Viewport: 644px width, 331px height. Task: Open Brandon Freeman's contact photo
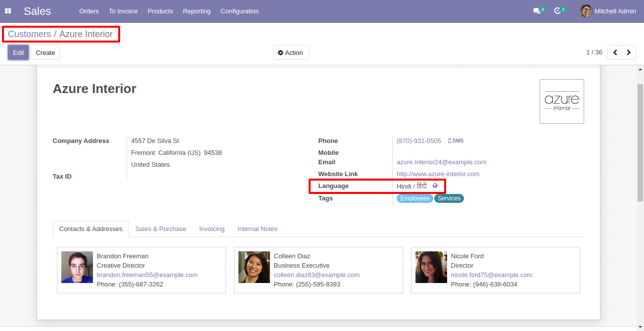point(77,267)
